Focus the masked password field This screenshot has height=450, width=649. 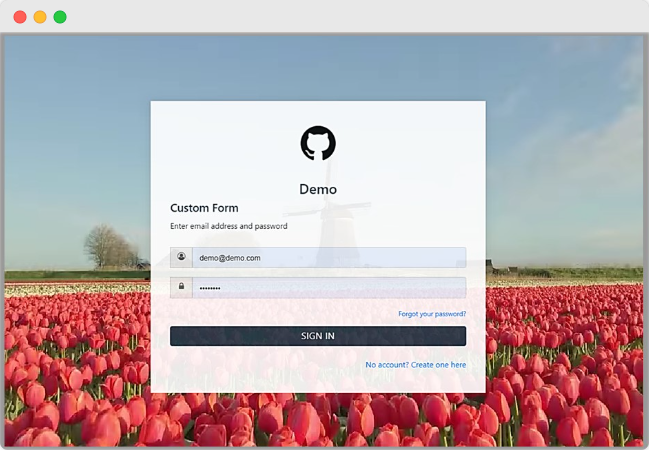[328, 287]
